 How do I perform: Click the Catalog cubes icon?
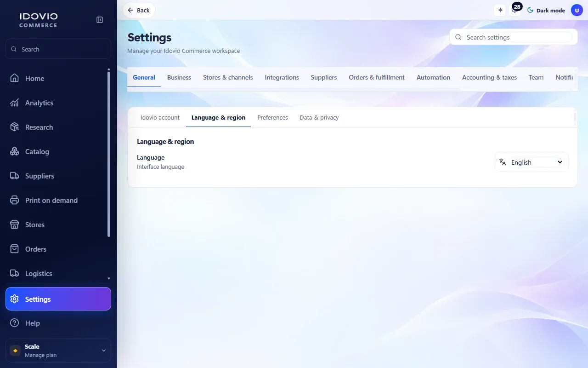[15, 151]
